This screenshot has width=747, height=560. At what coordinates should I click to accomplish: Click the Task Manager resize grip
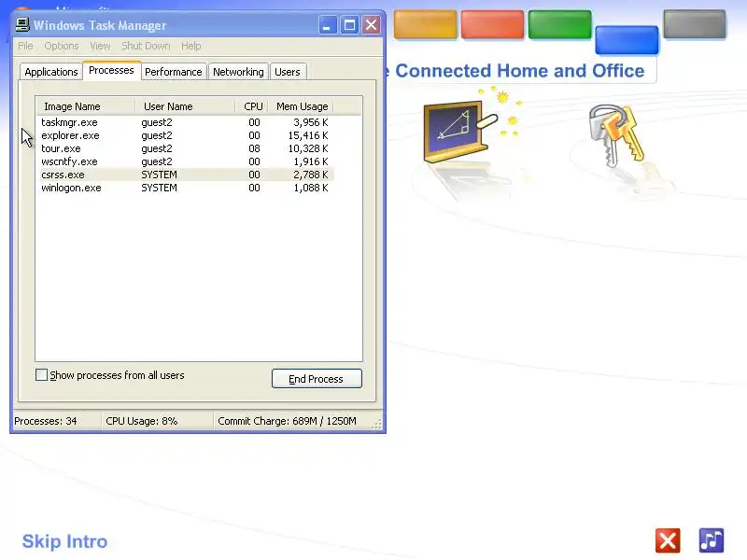pyautogui.click(x=377, y=424)
